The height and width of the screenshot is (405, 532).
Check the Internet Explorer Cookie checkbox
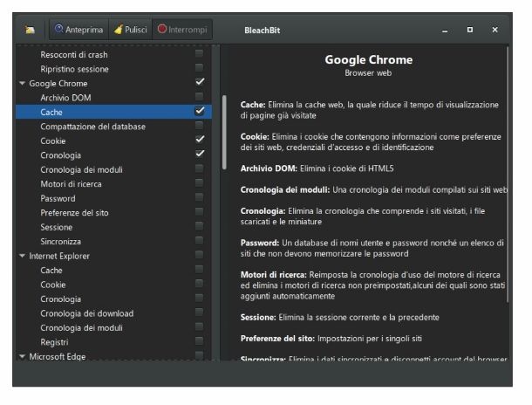[x=200, y=284]
